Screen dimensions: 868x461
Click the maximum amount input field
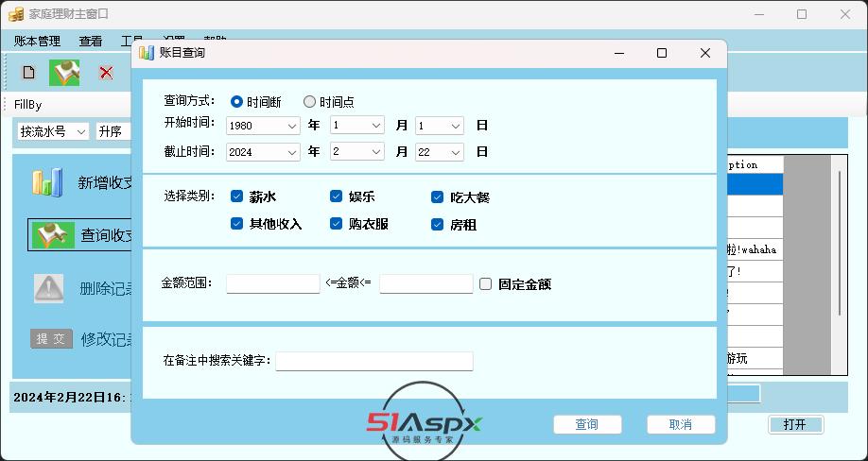pos(426,283)
